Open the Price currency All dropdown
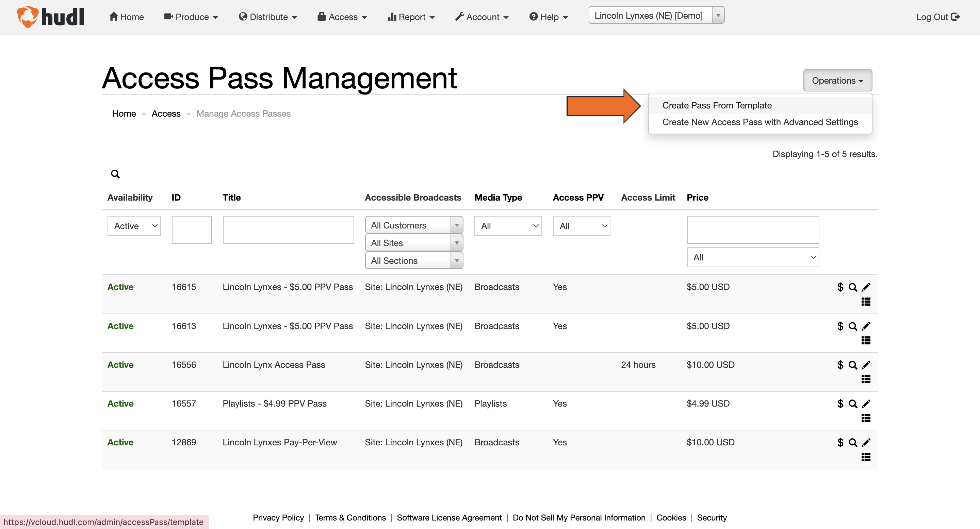980x529 pixels. pos(753,257)
